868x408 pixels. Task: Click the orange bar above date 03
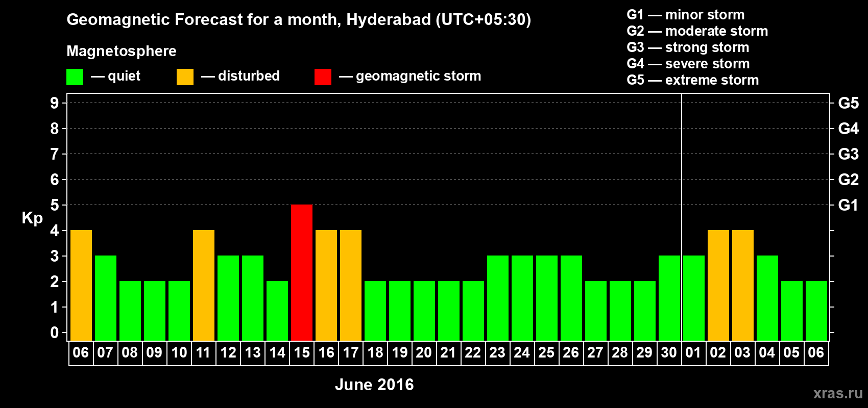pos(743,285)
